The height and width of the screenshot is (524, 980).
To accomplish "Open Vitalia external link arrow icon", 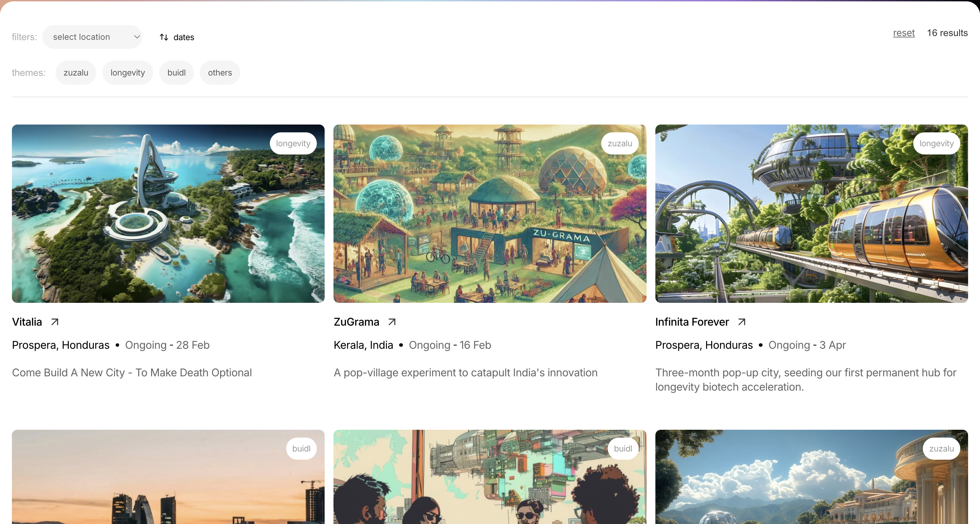I will 55,322.
